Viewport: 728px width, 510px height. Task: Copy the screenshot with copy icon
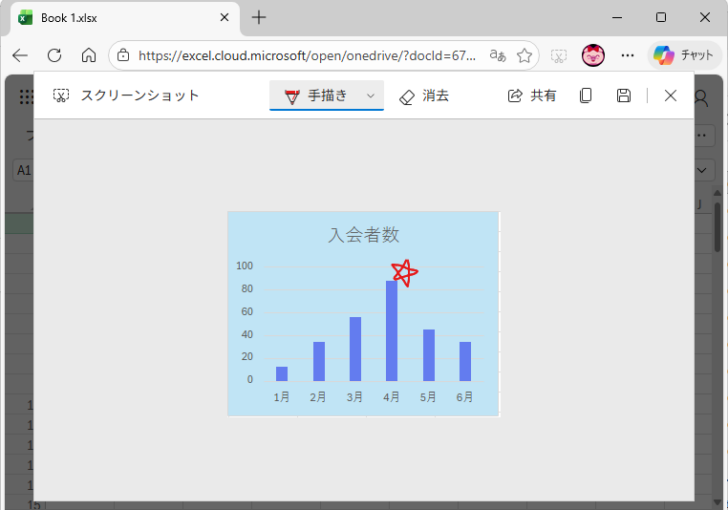pyautogui.click(x=586, y=96)
